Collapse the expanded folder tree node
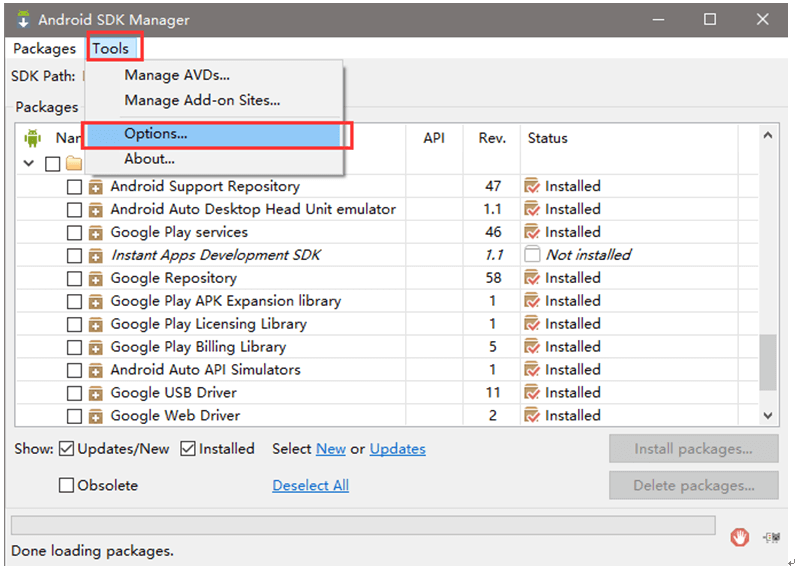Image resolution: width=795 pixels, height=570 pixels. pyautogui.click(x=28, y=163)
